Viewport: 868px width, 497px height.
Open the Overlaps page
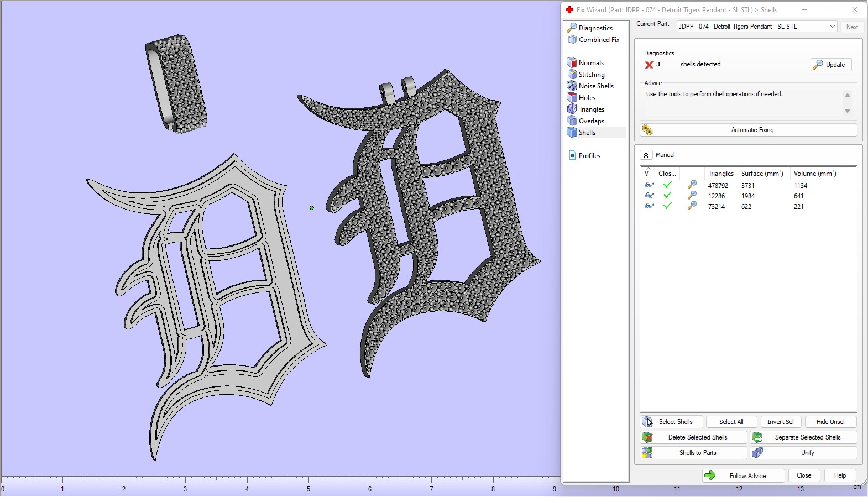591,121
